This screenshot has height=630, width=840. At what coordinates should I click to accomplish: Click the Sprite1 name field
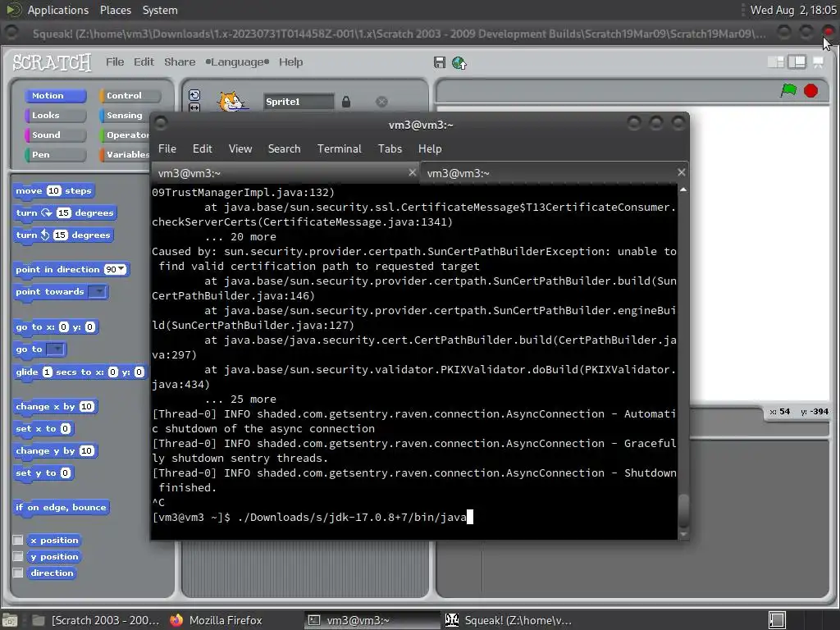tap(299, 102)
